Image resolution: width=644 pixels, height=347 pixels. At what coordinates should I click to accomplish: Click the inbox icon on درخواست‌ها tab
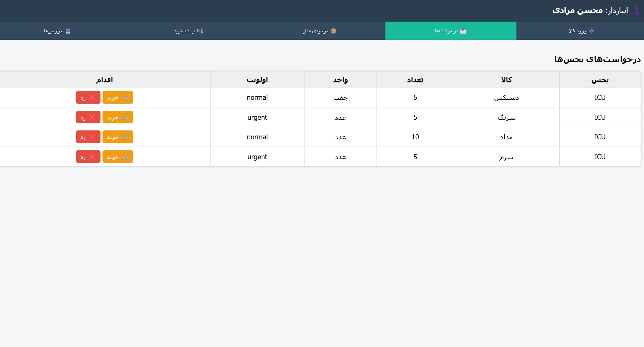point(463,31)
